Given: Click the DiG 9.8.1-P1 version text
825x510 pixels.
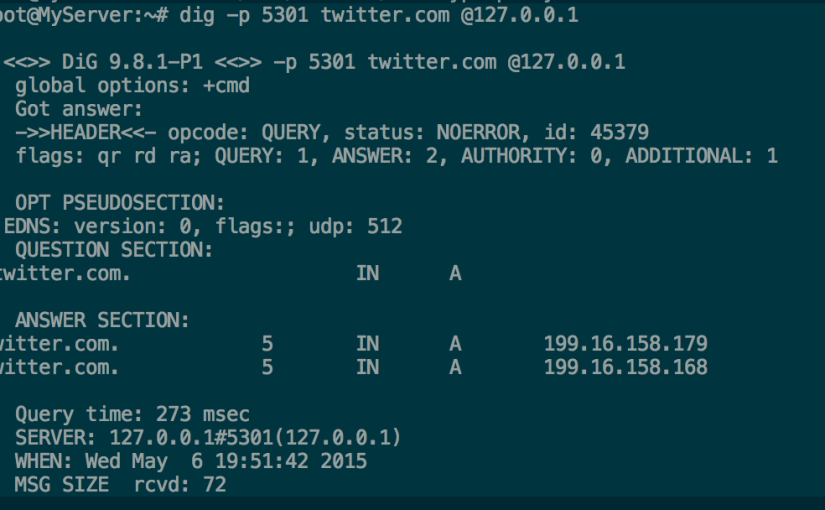Looking at the screenshot, I should tap(132, 62).
